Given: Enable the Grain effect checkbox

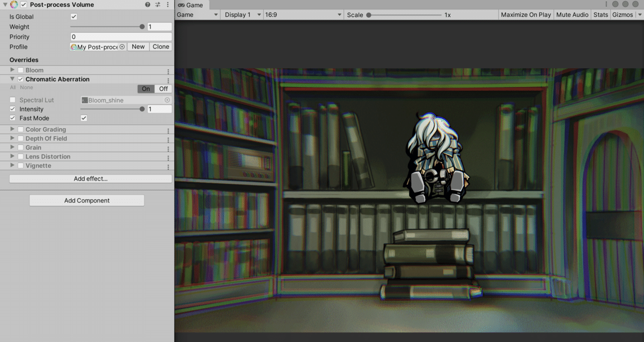Looking at the screenshot, I should (x=21, y=147).
